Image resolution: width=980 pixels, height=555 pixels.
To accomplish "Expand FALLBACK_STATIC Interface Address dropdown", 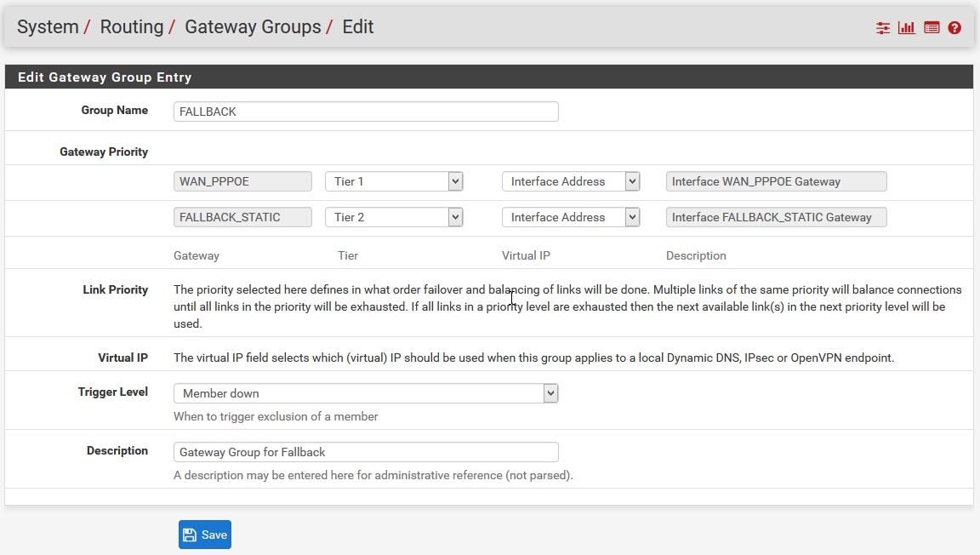I will point(570,217).
